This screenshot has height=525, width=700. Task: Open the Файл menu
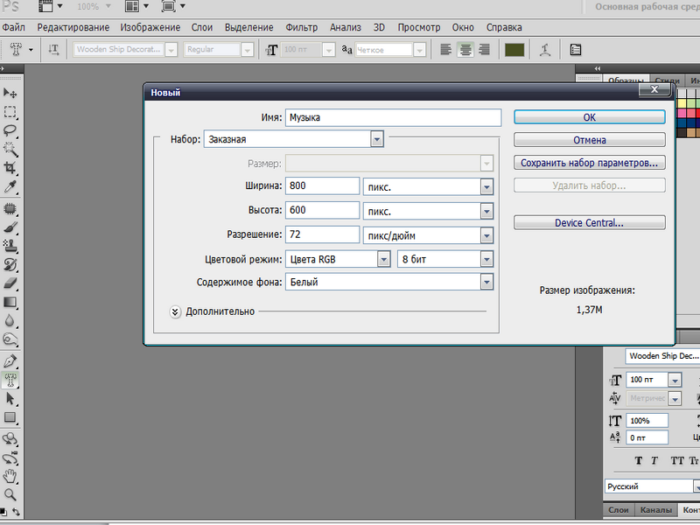13,27
